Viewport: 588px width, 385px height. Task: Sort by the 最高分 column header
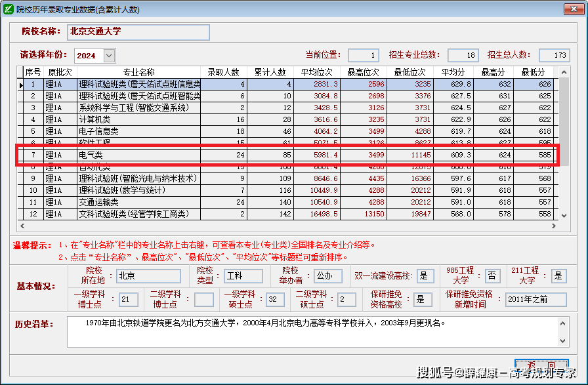[x=493, y=72]
